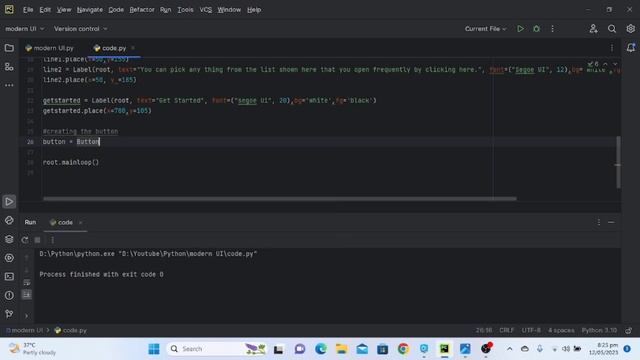The image size is (640, 360).
Task: Open the Terminal sidebar icon
Action: point(9,277)
